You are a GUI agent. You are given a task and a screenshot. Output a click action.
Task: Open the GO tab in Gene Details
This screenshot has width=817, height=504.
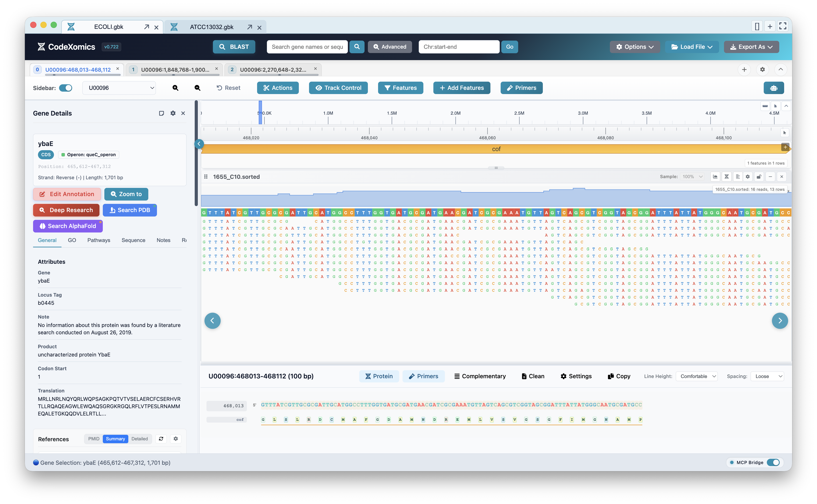click(x=72, y=240)
